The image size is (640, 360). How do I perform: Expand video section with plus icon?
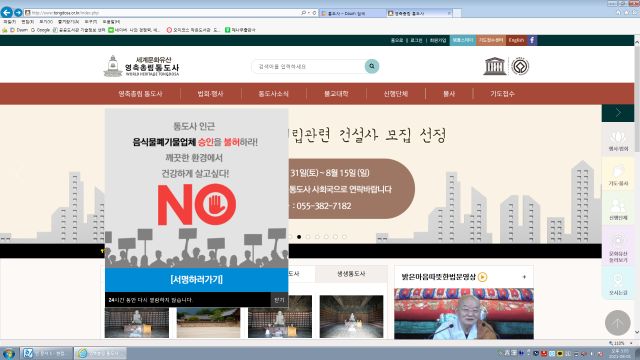pyautogui.click(x=524, y=277)
